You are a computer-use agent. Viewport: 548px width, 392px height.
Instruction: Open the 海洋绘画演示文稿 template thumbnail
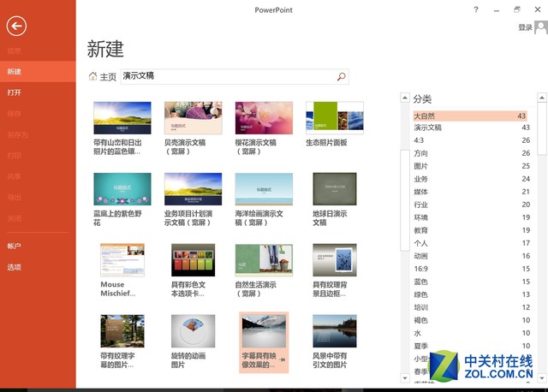click(x=264, y=189)
